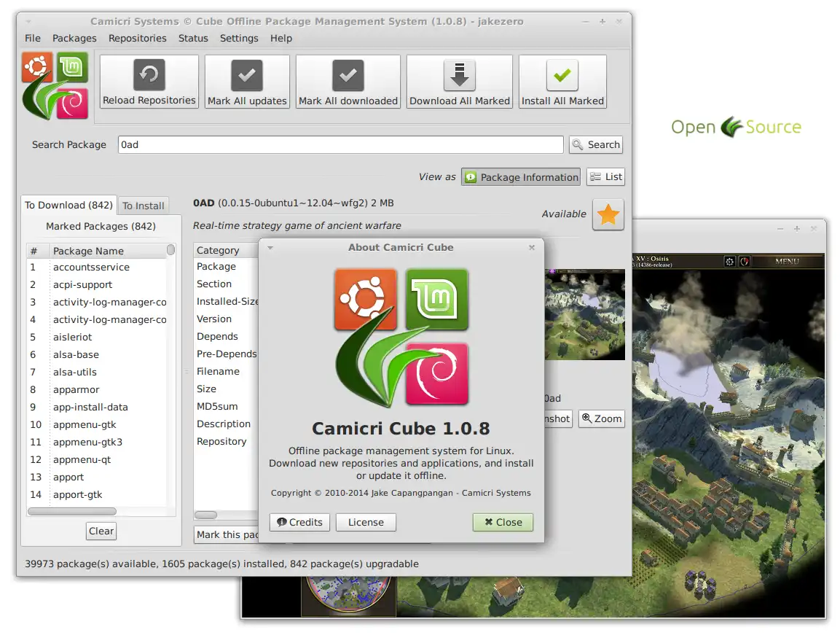Screen dimensions: 840x635
Task: Open Credits in the About dialog
Action: coord(299,523)
